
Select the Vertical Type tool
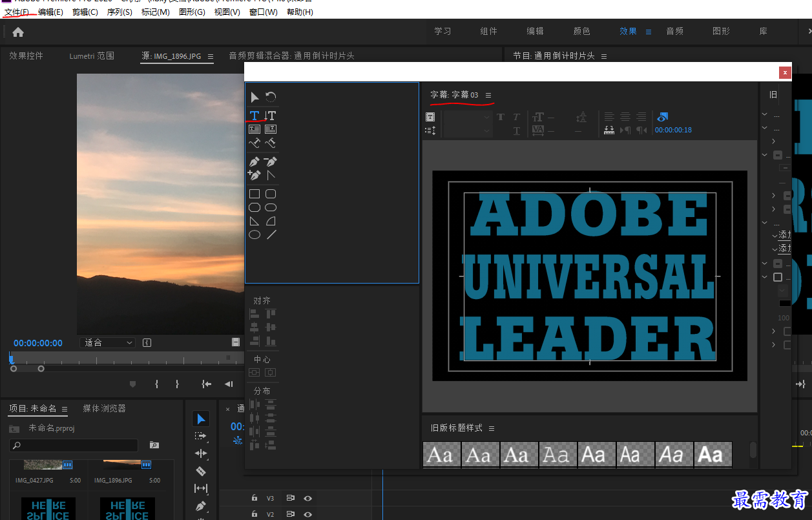click(271, 116)
